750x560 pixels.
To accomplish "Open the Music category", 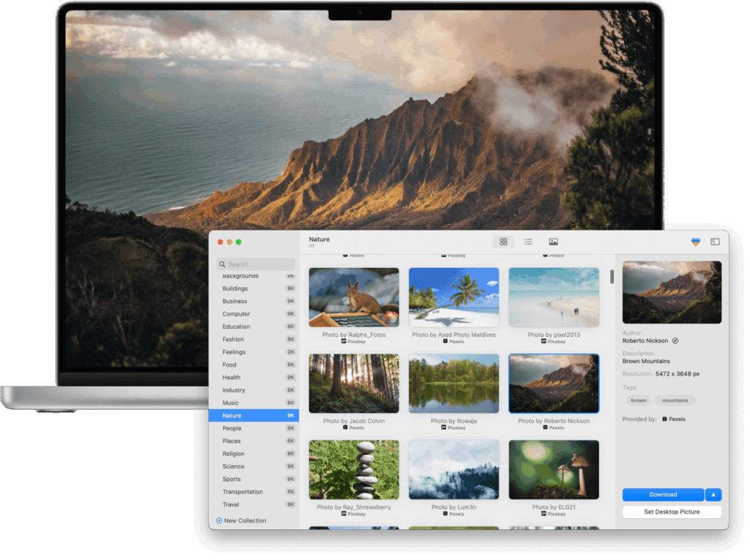I will click(253, 403).
